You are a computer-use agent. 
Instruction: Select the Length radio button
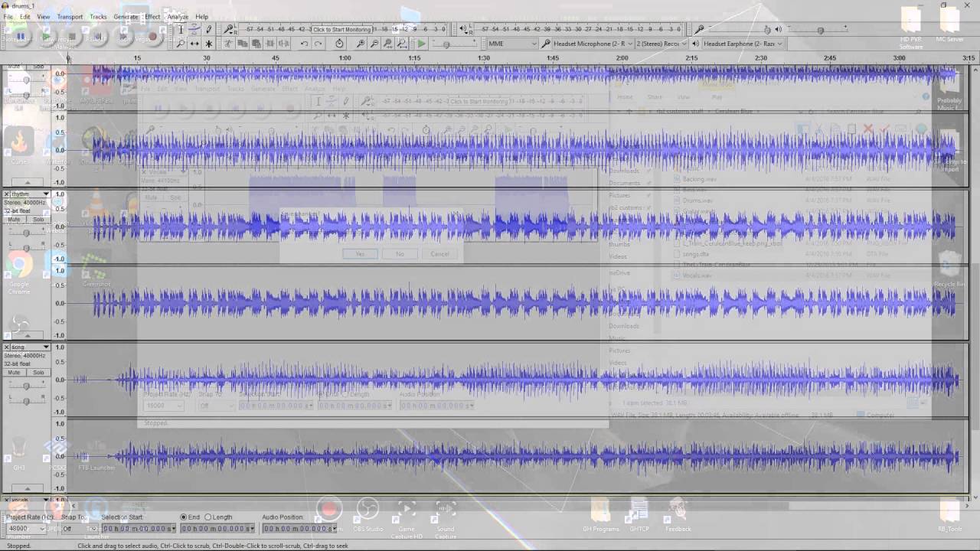(207, 517)
